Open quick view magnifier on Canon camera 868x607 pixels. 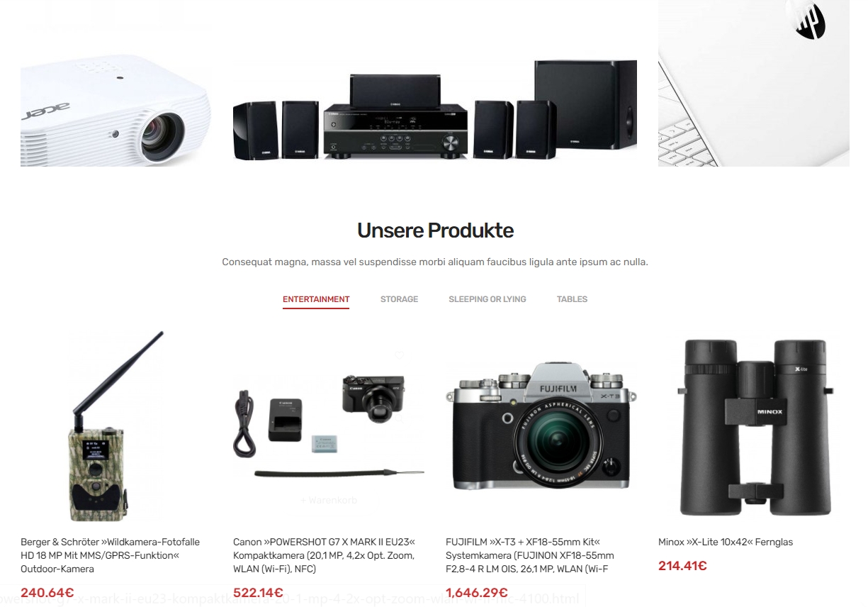(x=399, y=418)
